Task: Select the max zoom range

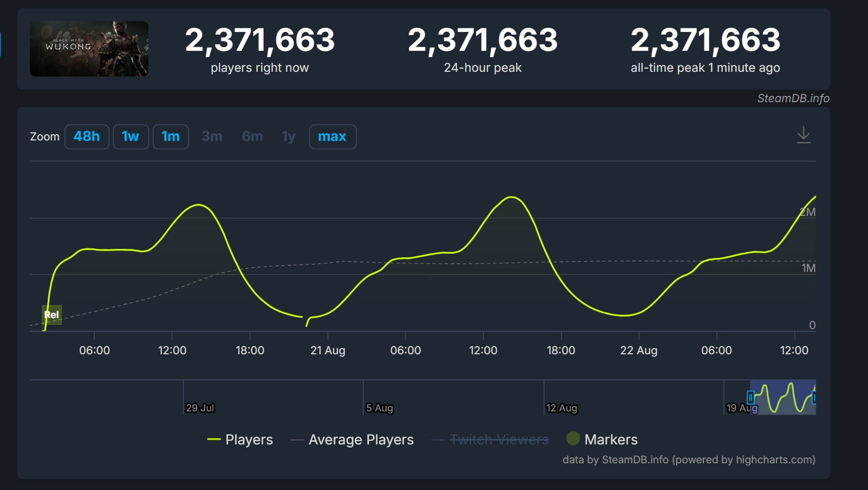Action: (333, 137)
